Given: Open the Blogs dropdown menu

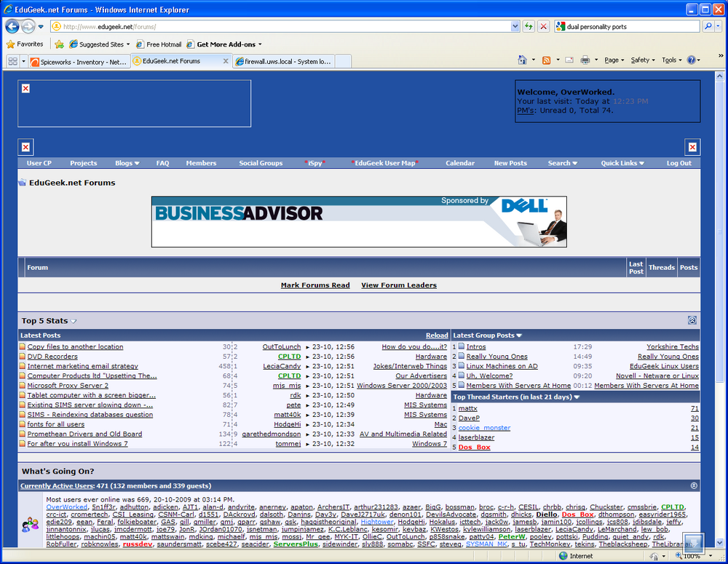Looking at the screenshot, I should (x=127, y=163).
